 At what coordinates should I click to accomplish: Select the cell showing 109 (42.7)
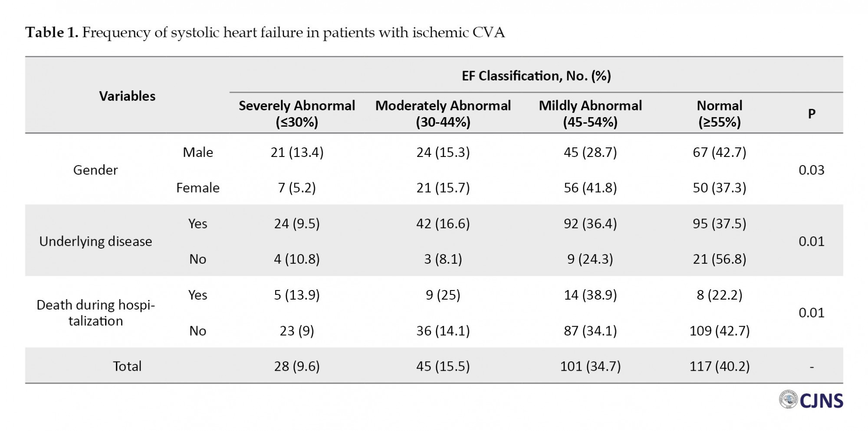click(x=720, y=331)
